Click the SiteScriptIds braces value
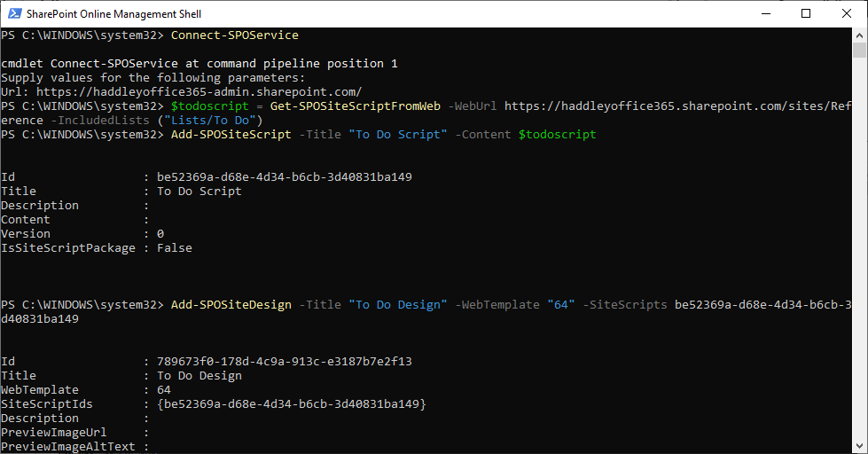Viewport: 868px width, 454px height. (x=292, y=404)
